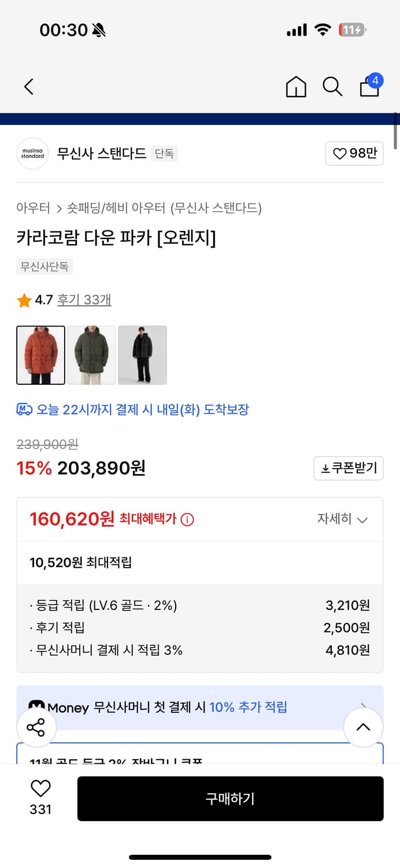Open the home screen via house icon

click(x=296, y=87)
